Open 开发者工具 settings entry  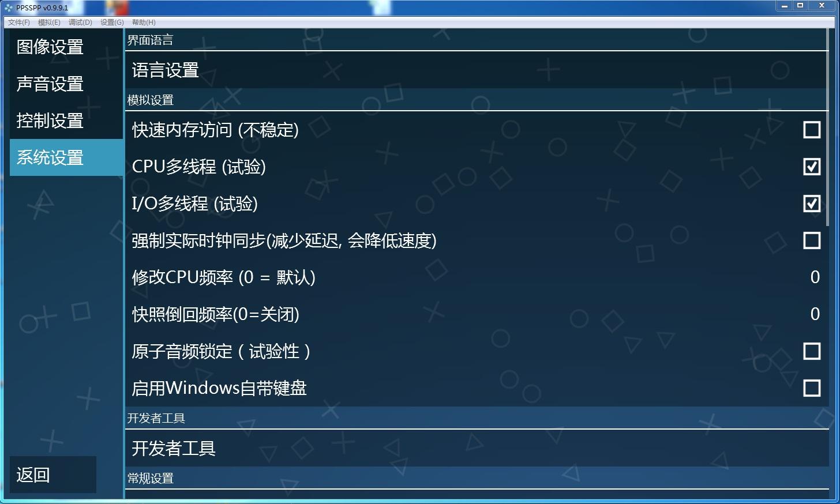(477, 448)
